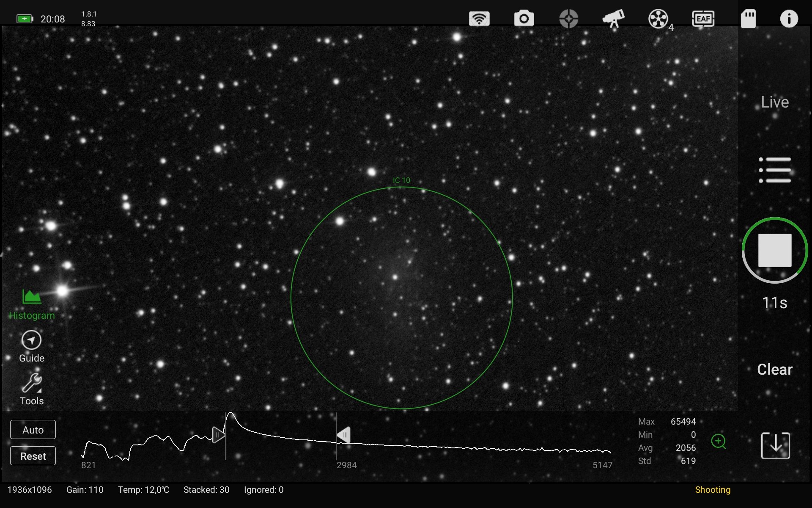Click the Clear stack button
Viewport: 812px width, 508px height.
tap(775, 370)
